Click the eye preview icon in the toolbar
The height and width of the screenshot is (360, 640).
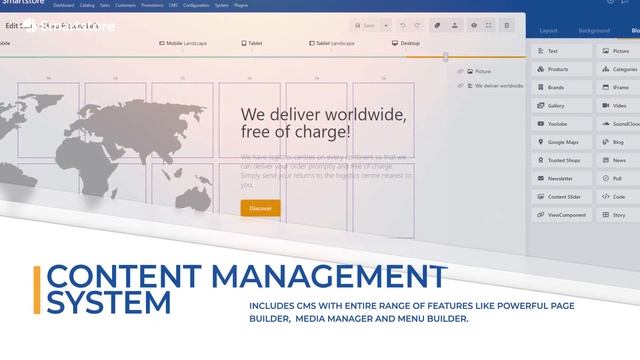pyautogui.click(x=474, y=25)
